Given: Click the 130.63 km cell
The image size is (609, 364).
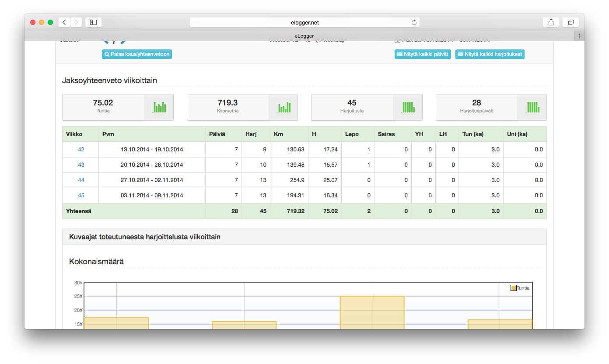Looking at the screenshot, I should point(289,150).
